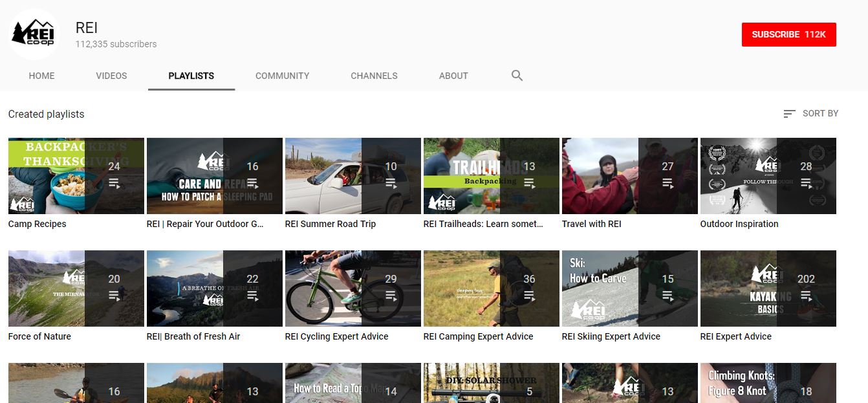Open the channel search magnifier icon

tap(517, 76)
